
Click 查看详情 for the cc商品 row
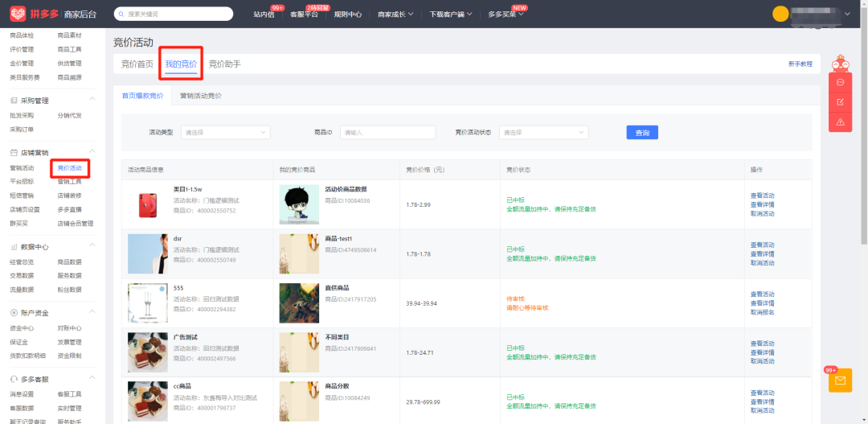pyautogui.click(x=762, y=401)
